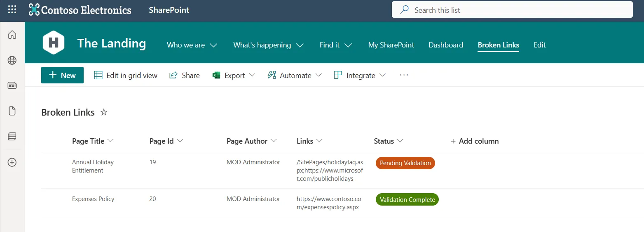Expand the Find it navigation dropdown
Screen dimensions: 644x232
[x=336, y=45]
